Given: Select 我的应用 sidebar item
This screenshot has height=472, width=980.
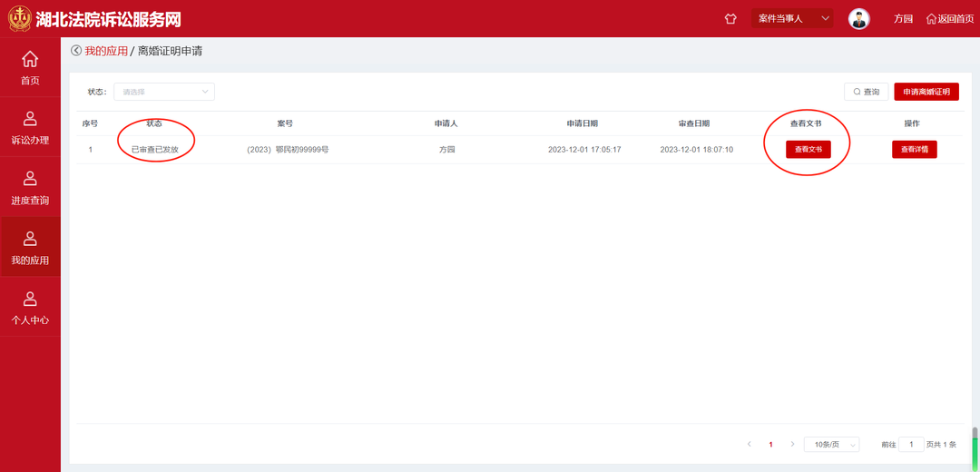Looking at the screenshot, I should [30, 248].
